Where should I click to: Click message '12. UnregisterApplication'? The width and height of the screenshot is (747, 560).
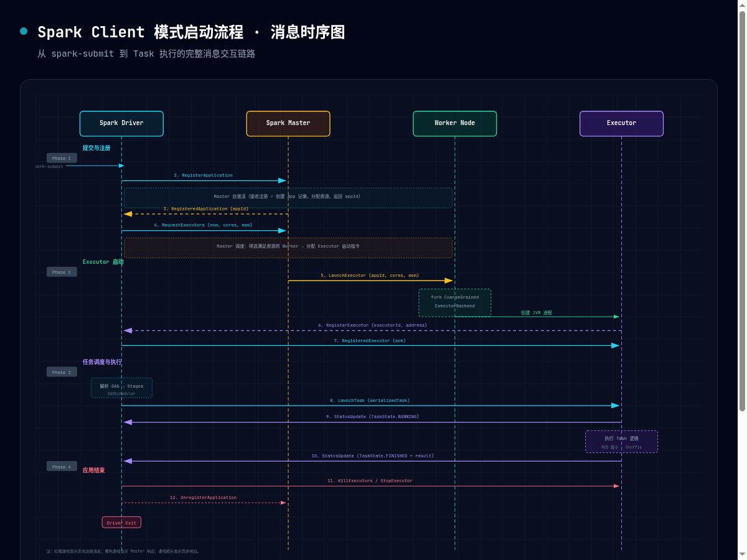coord(203,497)
